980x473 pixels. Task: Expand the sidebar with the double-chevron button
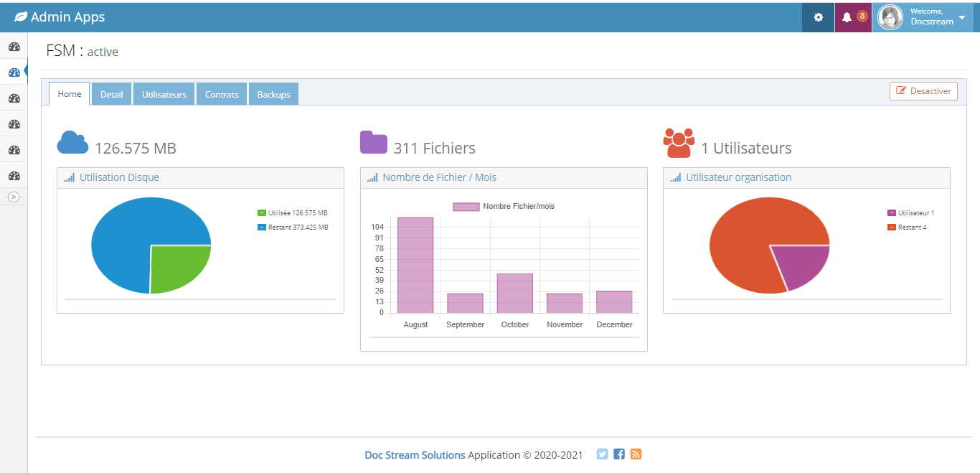pos(14,197)
